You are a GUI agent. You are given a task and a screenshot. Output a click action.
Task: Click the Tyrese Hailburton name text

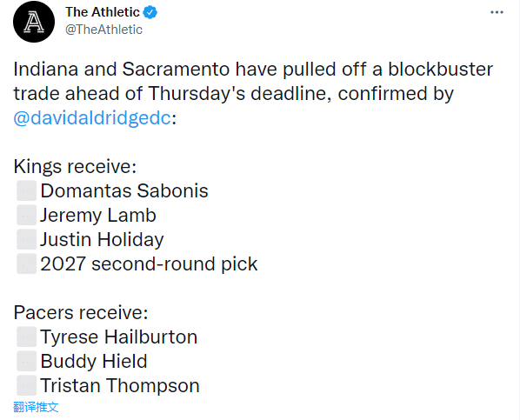click(119, 337)
